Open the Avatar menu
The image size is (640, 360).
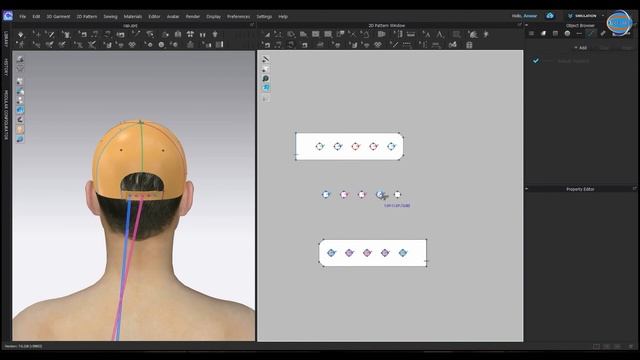pyautogui.click(x=173, y=16)
